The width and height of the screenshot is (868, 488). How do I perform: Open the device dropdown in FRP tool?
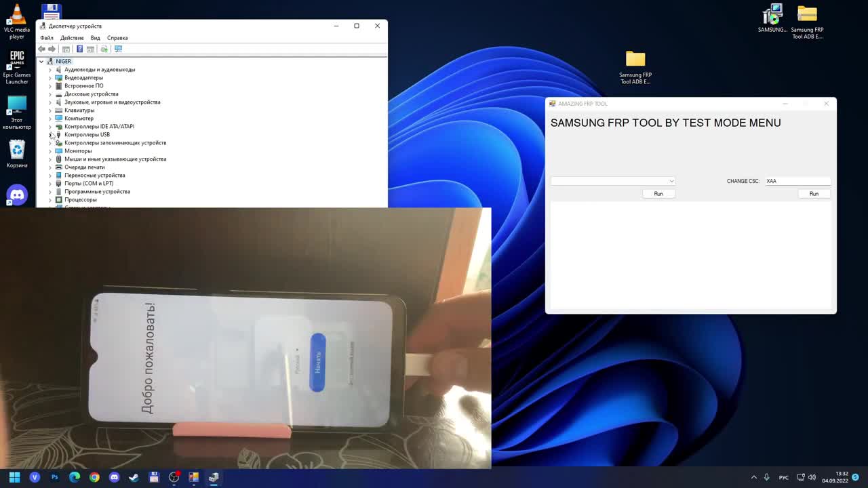[613, 181]
